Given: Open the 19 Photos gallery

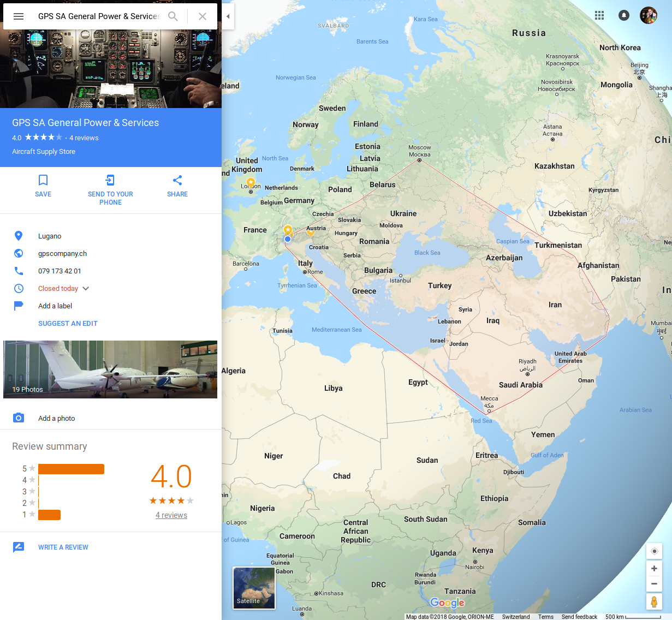Looking at the screenshot, I should (110, 369).
